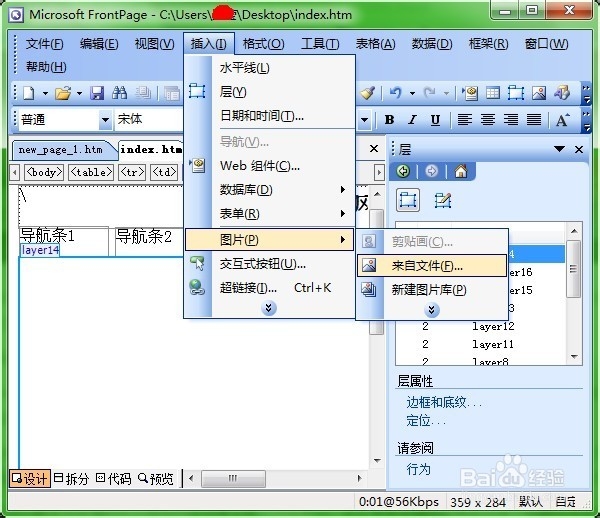Click the Web Component toolbar icon
The height and width of the screenshot is (518, 600).
(470, 93)
